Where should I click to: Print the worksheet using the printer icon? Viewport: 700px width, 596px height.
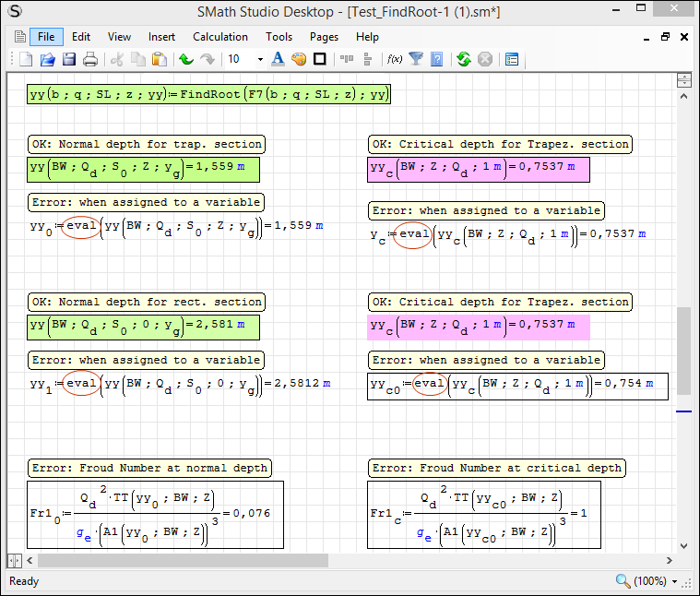(x=90, y=60)
